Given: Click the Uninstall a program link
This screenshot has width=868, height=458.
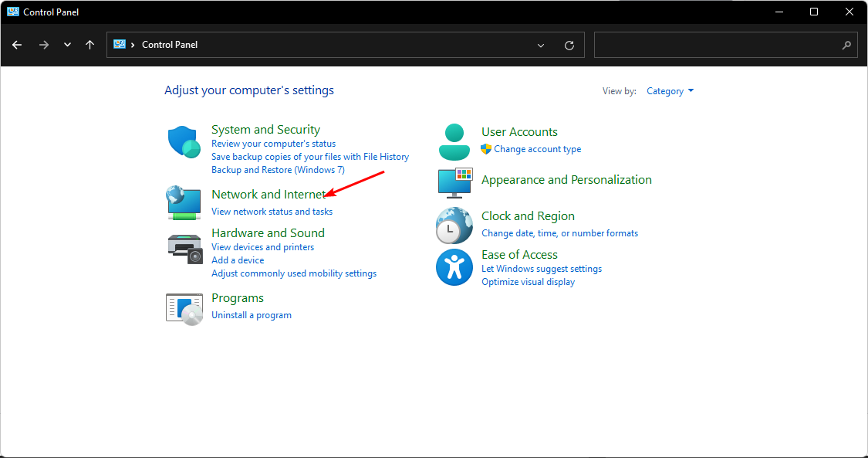Looking at the screenshot, I should tap(252, 314).
